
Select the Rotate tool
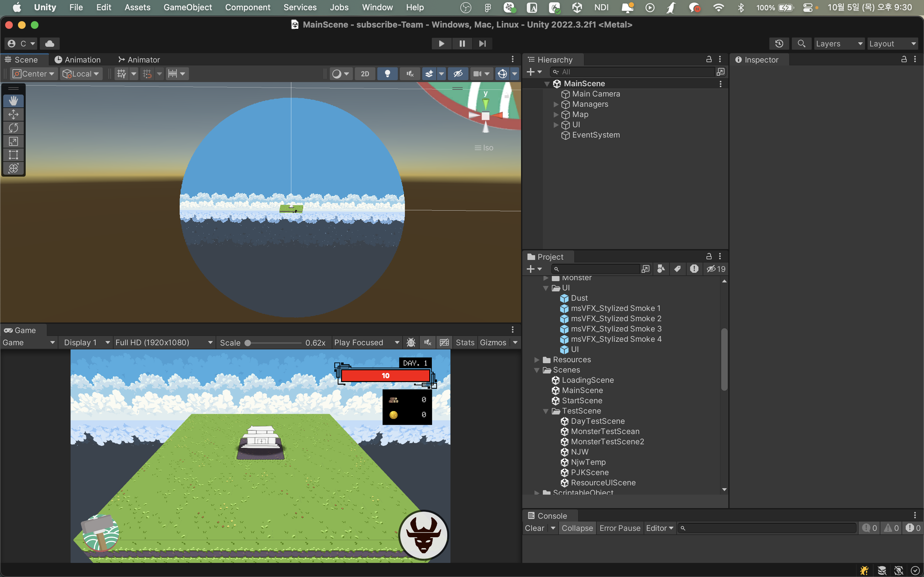click(x=13, y=128)
